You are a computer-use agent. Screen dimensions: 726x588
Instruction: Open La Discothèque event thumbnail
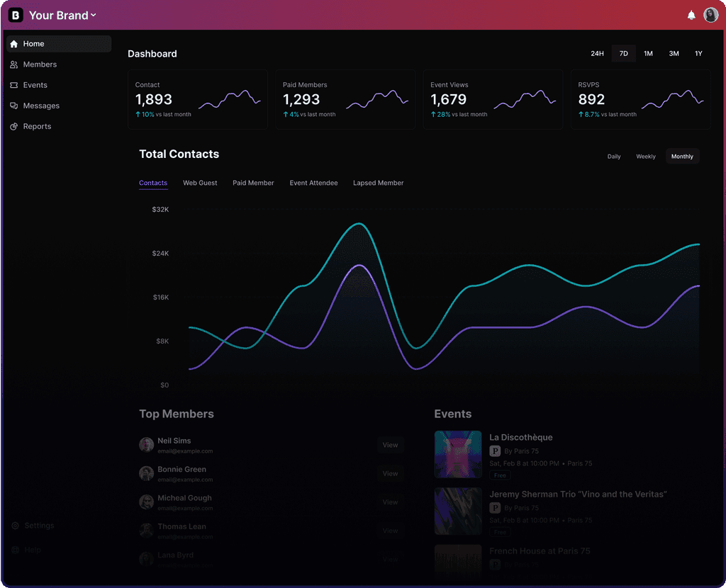point(458,454)
